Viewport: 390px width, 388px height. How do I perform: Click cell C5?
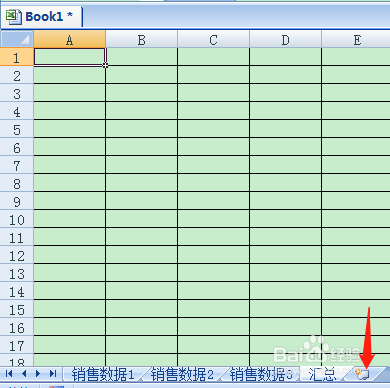213,129
